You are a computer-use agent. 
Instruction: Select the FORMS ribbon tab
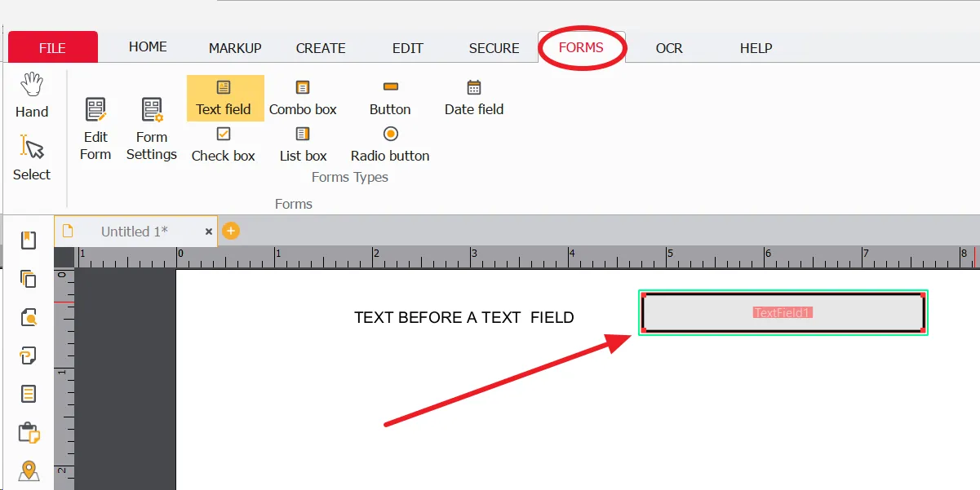coord(581,47)
